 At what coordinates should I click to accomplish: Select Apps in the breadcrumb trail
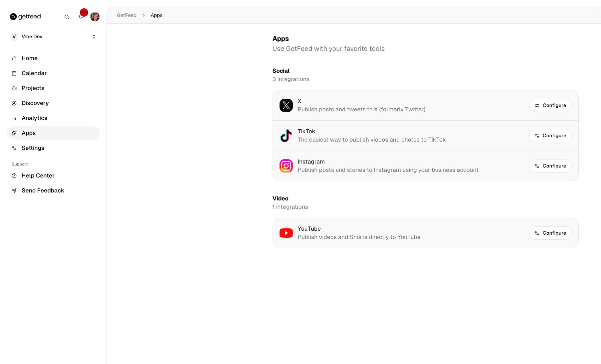pos(156,15)
